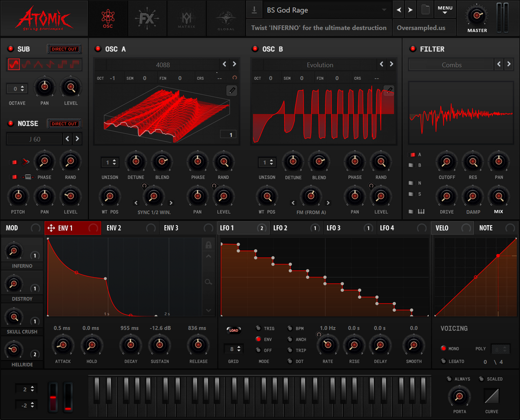
Task: Open the GLOBAL settings panel
Action: (225, 18)
